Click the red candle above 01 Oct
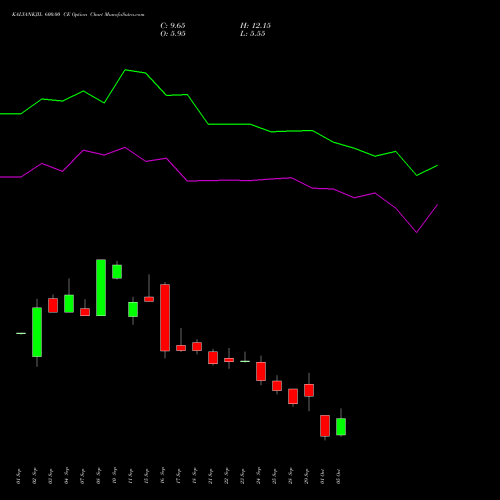Screen dimensions: 500x500 click(x=325, y=426)
